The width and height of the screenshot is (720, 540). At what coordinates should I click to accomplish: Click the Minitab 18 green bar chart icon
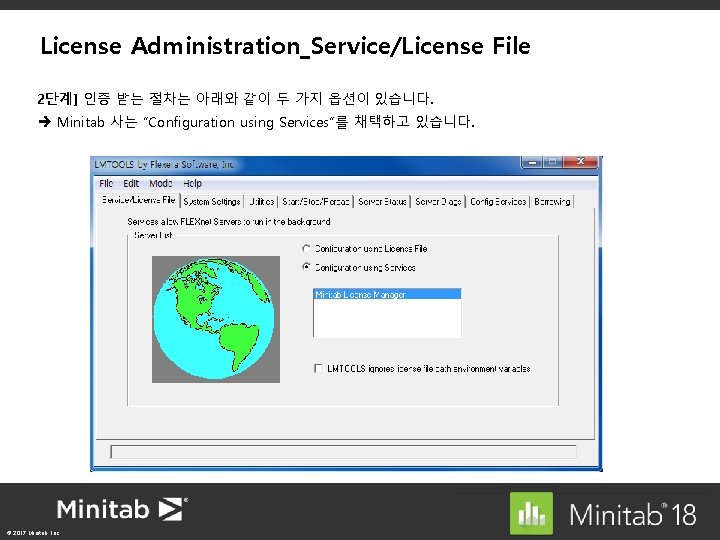point(531,513)
